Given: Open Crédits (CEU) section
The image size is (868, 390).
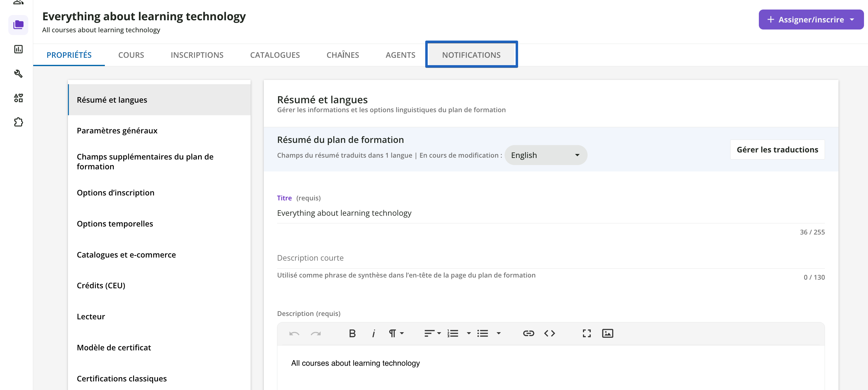Looking at the screenshot, I should 159,286.
